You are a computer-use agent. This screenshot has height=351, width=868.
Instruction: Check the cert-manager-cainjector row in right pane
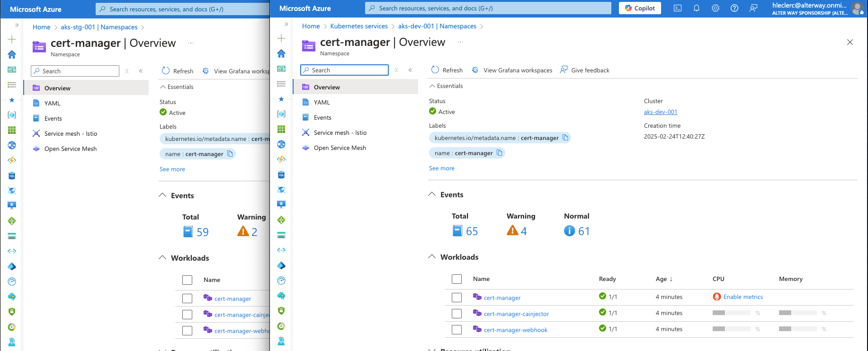[x=456, y=314]
